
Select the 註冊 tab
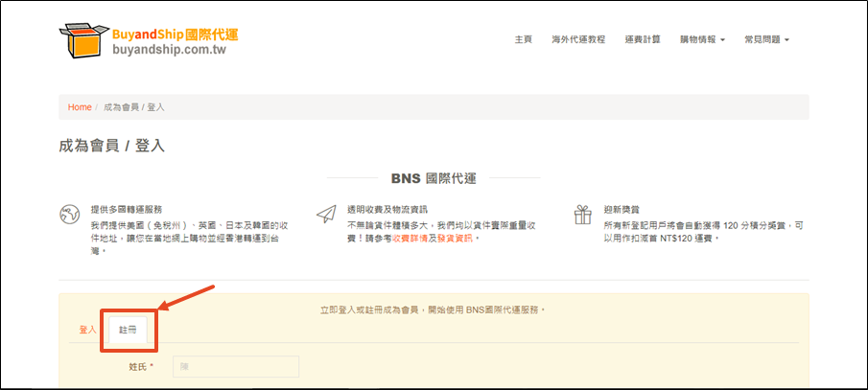pyautogui.click(x=128, y=329)
